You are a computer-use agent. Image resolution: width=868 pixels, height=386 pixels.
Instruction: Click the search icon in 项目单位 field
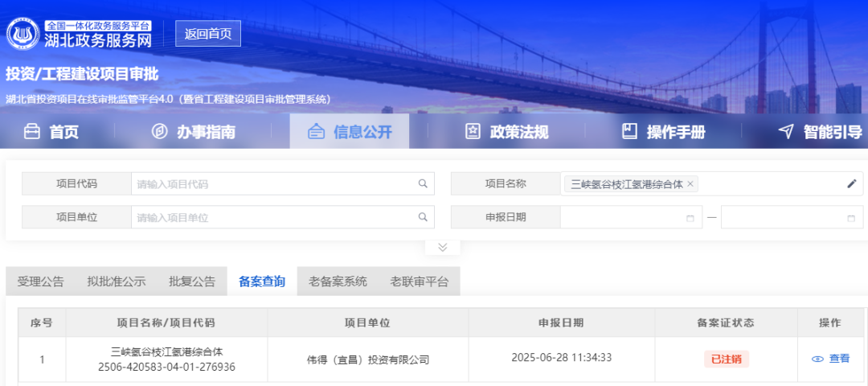[423, 217]
